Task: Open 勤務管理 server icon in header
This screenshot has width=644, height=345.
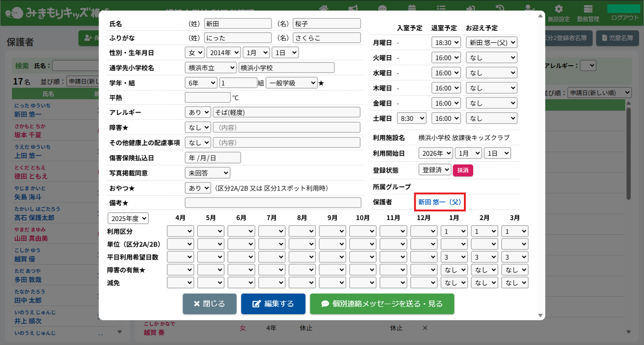Action: (x=588, y=9)
